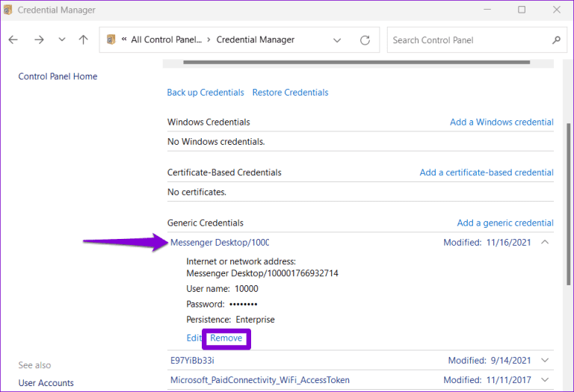
Task: Click the Generic Credentials heading
Action: [x=206, y=223]
